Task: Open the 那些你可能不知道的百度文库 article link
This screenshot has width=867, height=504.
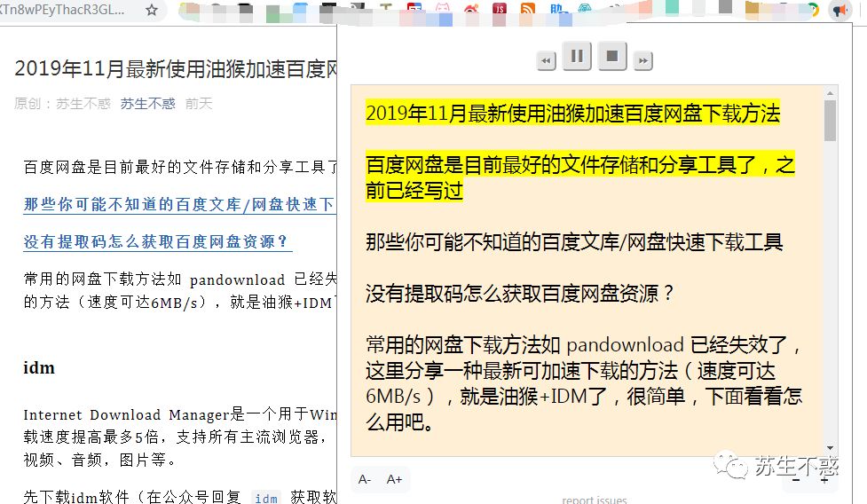Action: point(178,204)
